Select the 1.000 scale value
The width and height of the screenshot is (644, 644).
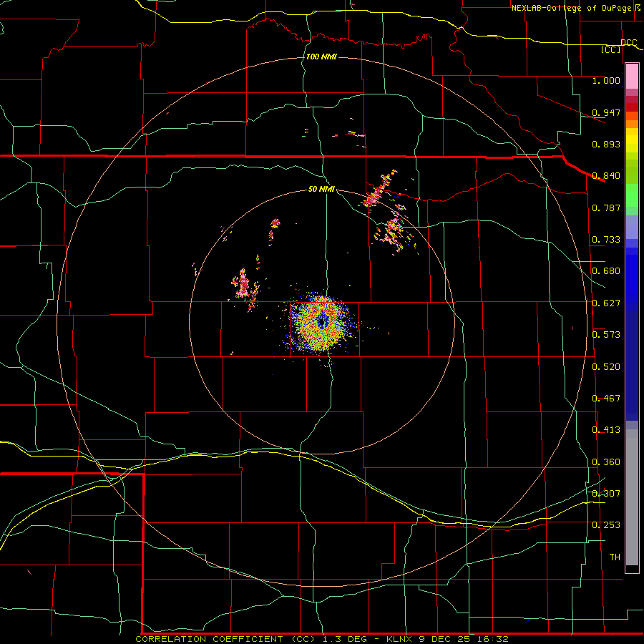[606, 80]
